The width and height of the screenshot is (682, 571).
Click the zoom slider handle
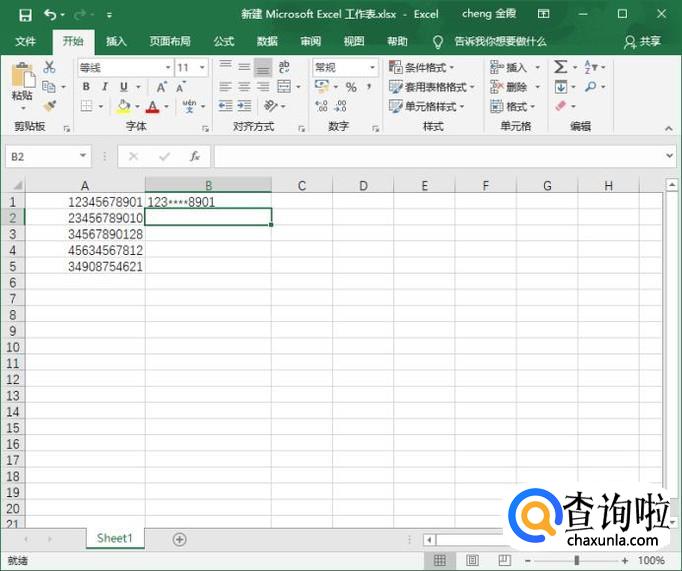(x=577, y=560)
